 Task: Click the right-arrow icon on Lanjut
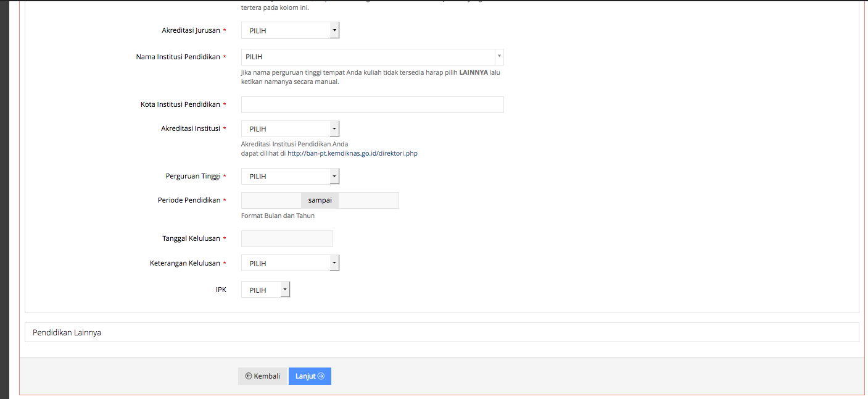[321, 376]
